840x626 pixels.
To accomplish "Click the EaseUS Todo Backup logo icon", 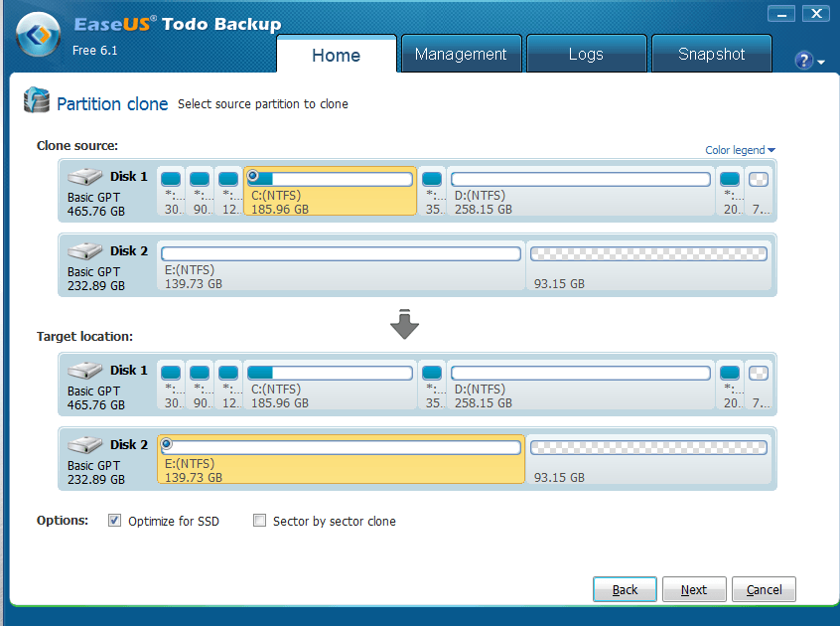I will [x=38, y=35].
